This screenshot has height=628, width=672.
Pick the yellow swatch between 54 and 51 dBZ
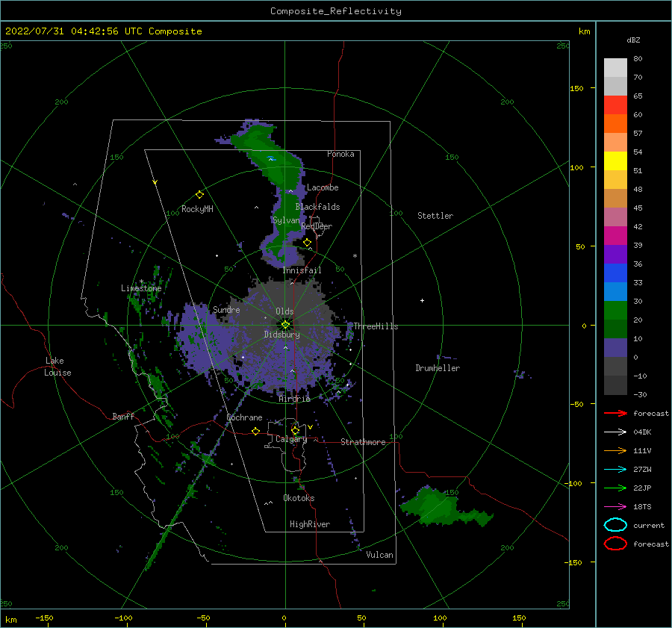click(x=615, y=161)
